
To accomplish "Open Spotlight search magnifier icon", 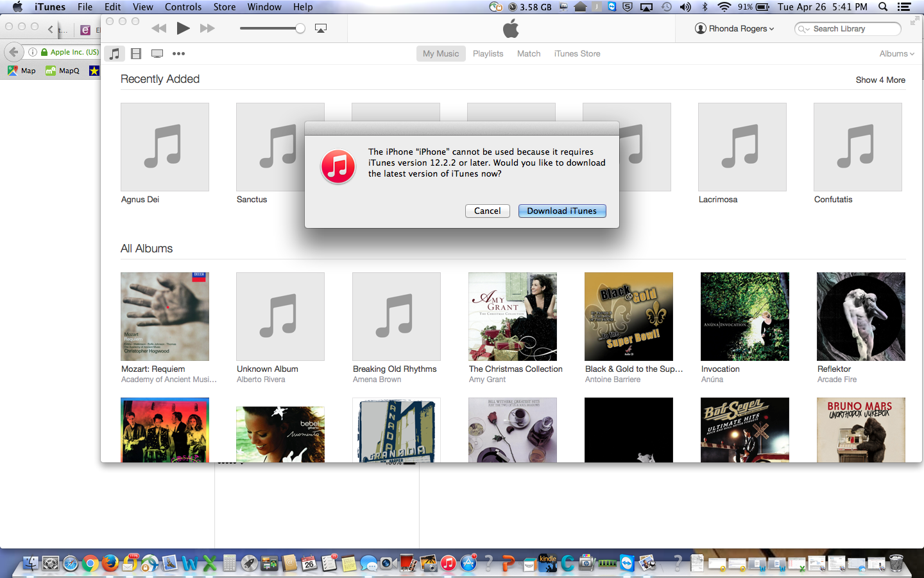I will click(x=883, y=7).
